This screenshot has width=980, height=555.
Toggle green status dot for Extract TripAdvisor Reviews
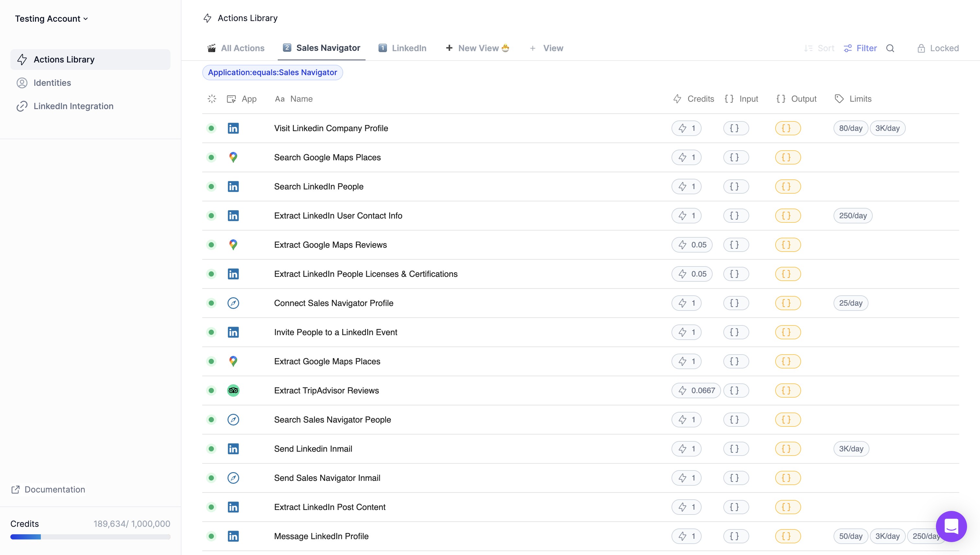point(211,390)
